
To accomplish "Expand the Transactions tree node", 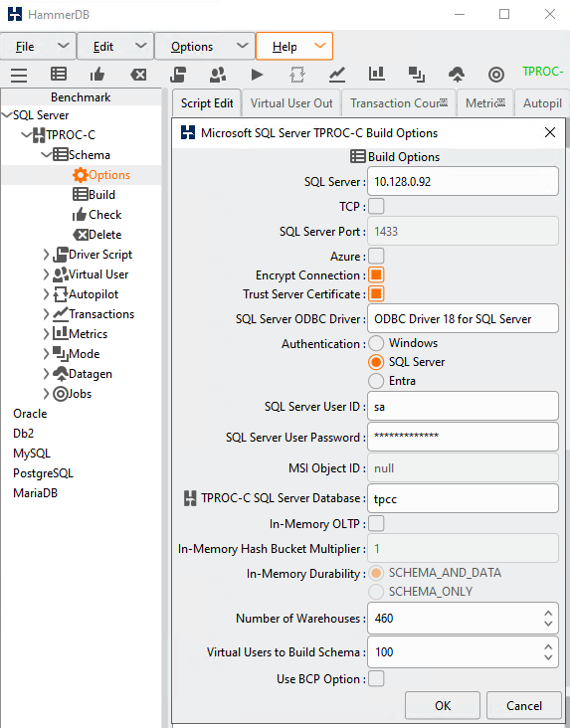I will click(x=46, y=314).
